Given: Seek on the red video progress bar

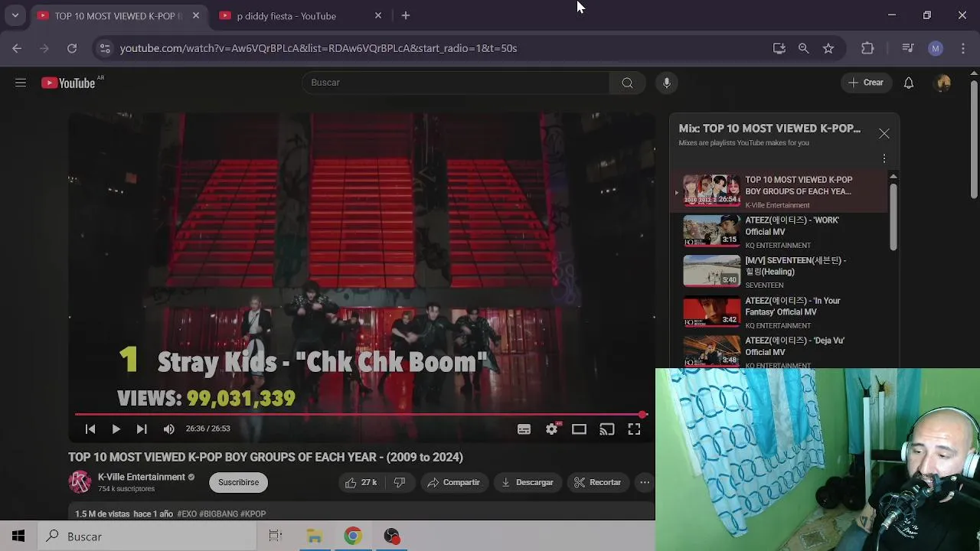Looking at the screenshot, I should [x=361, y=415].
